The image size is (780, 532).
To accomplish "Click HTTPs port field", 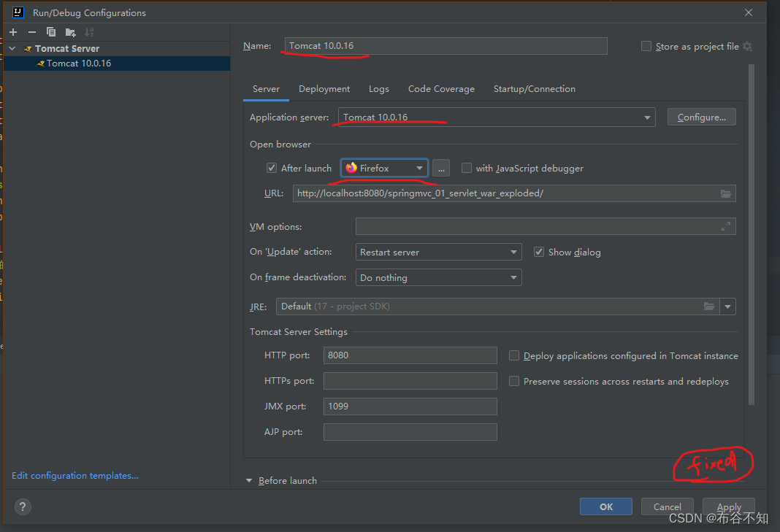I will [x=410, y=381].
